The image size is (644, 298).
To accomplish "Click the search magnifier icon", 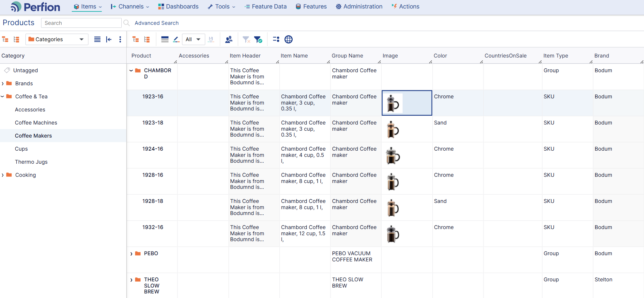I will click(127, 23).
